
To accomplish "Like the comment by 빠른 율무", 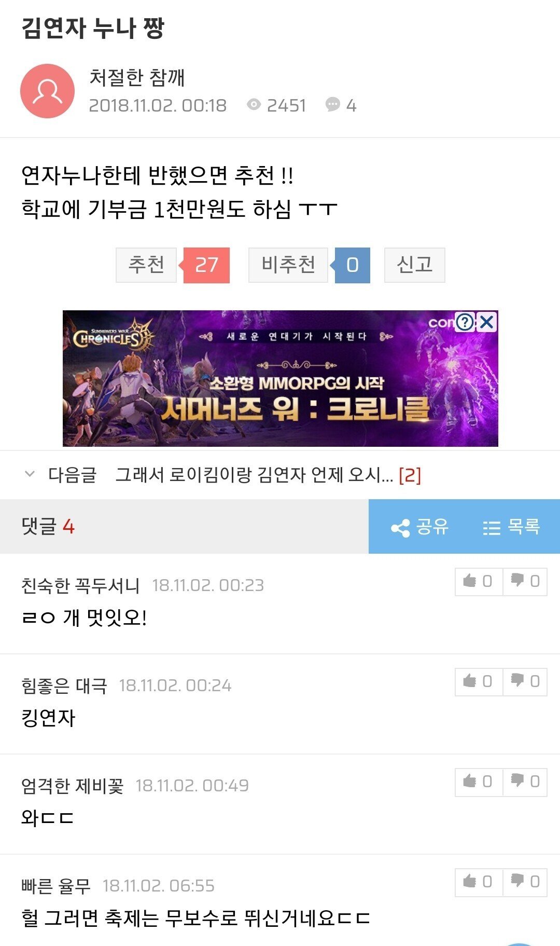I will click(479, 882).
